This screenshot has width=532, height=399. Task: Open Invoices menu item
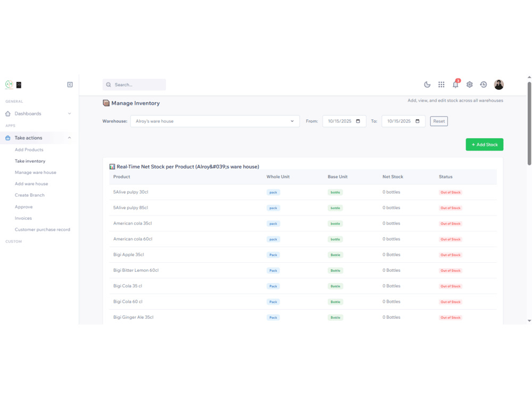(23, 218)
